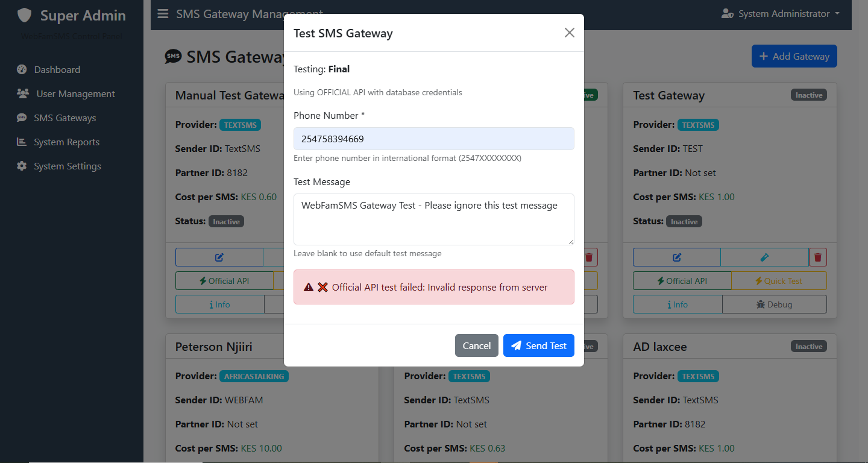Open SMS Gateways sidebar item
The height and width of the screenshot is (463, 868).
click(x=64, y=118)
